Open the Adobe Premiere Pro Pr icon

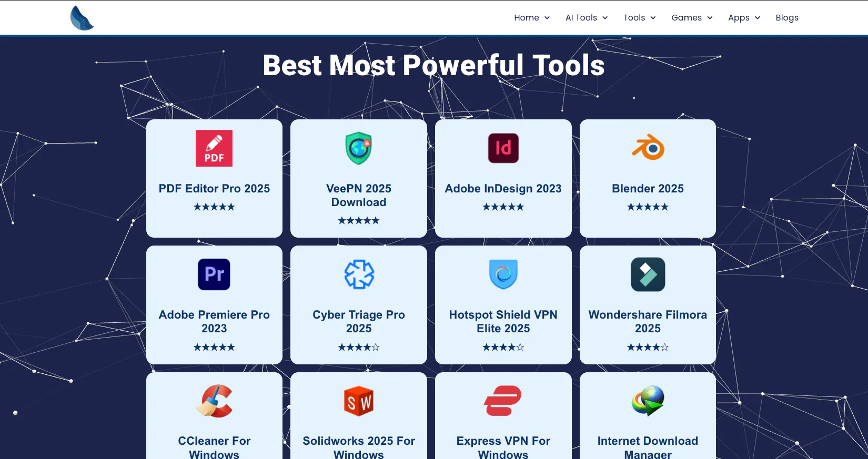pos(214,274)
